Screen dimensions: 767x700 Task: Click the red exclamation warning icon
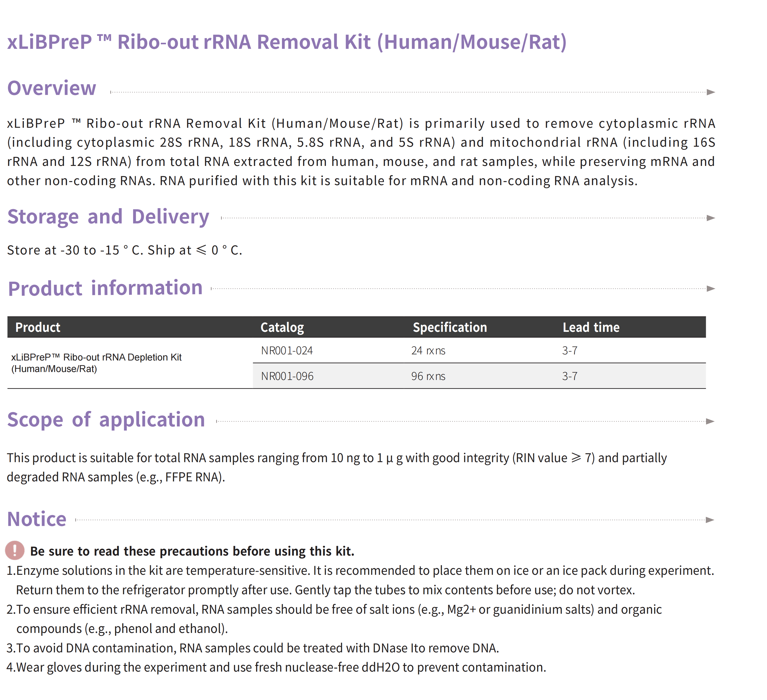pyautogui.click(x=15, y=550)
